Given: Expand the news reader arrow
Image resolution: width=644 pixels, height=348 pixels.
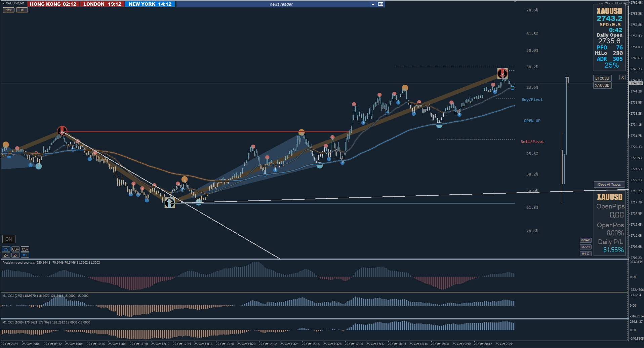Looking at the screenshot, I should point(373,4).
